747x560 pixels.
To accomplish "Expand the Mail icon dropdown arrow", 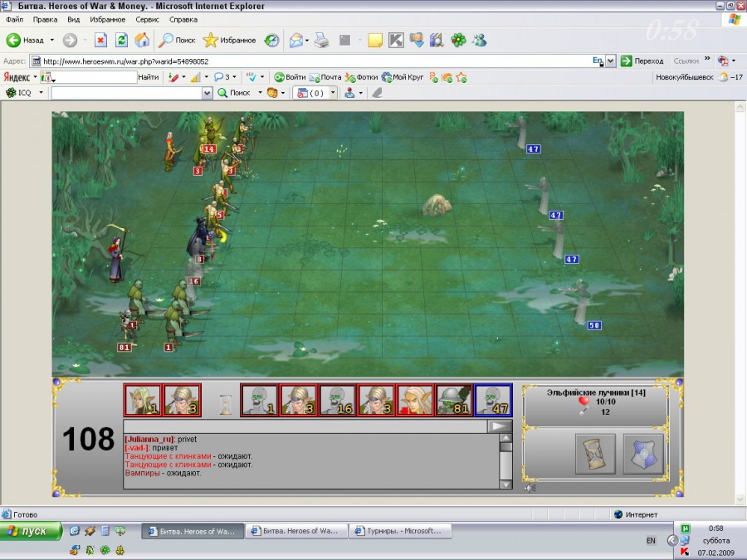I will [307, 41].
